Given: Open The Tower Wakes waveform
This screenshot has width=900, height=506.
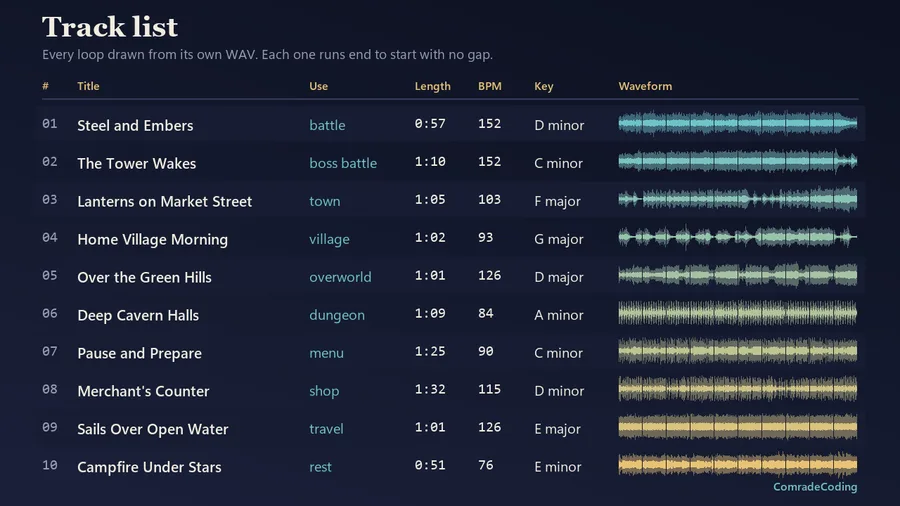Looking at the screenshot, I should click(x=738, y=161).
